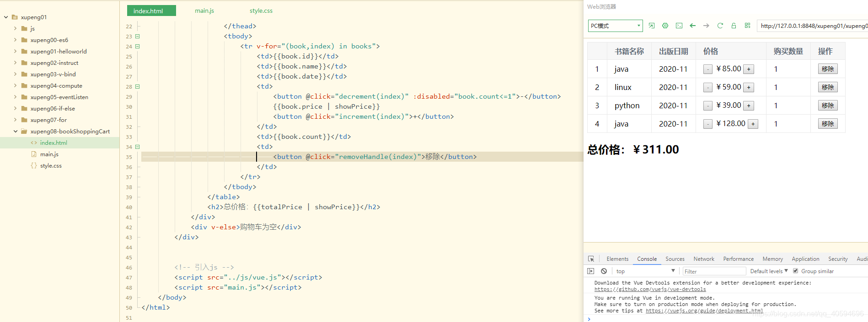Collapse the xupeng08-bookShoppingCart folder

(15, 131)
